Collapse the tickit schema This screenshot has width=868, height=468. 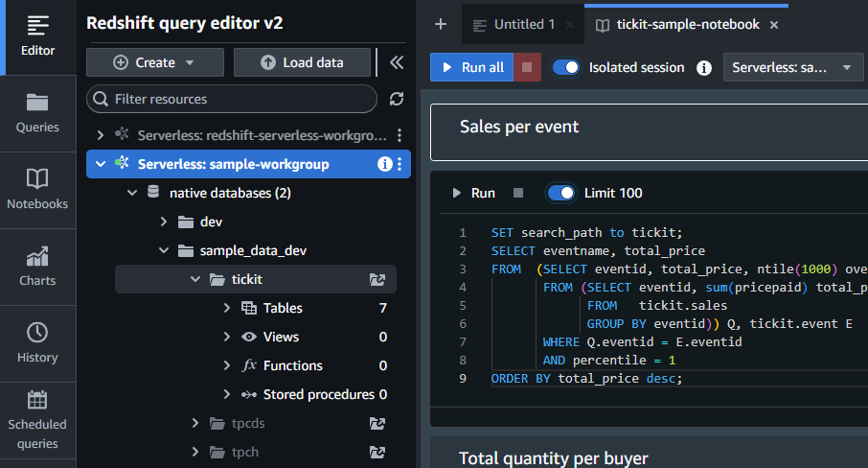(194, 279)
